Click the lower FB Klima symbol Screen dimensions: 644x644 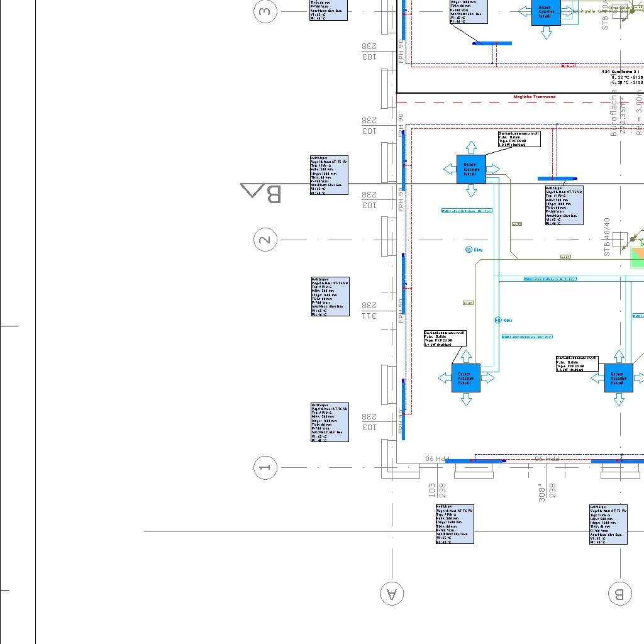click(x=498, y=320)
